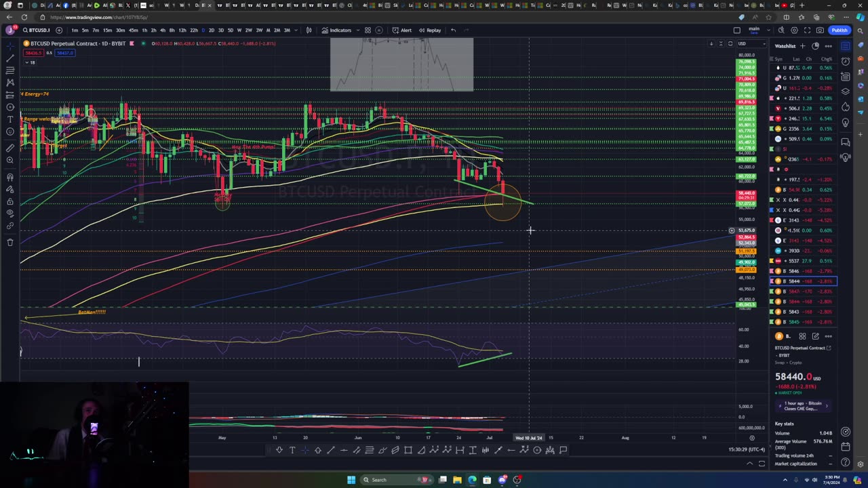Select the trend line drawing tool
Image resolution: width=868 pixels, height=488 pixels.
coord(10,58)
